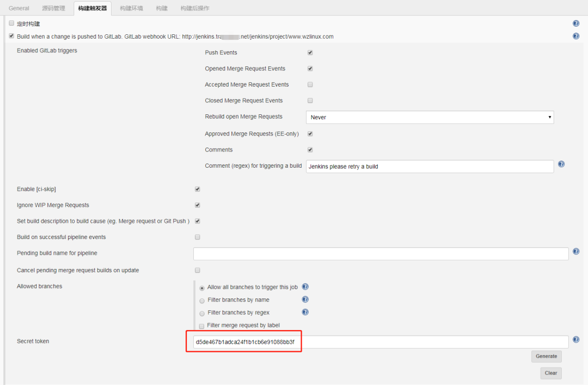Screen dimensions: 588x385
Task: Enable Build on successful pipeline events
Action: pyautogui.click(x=198, y=237)
